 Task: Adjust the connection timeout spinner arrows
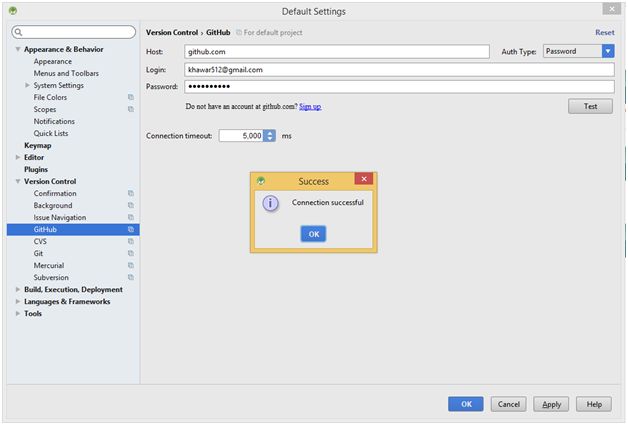tap(270, 135)
